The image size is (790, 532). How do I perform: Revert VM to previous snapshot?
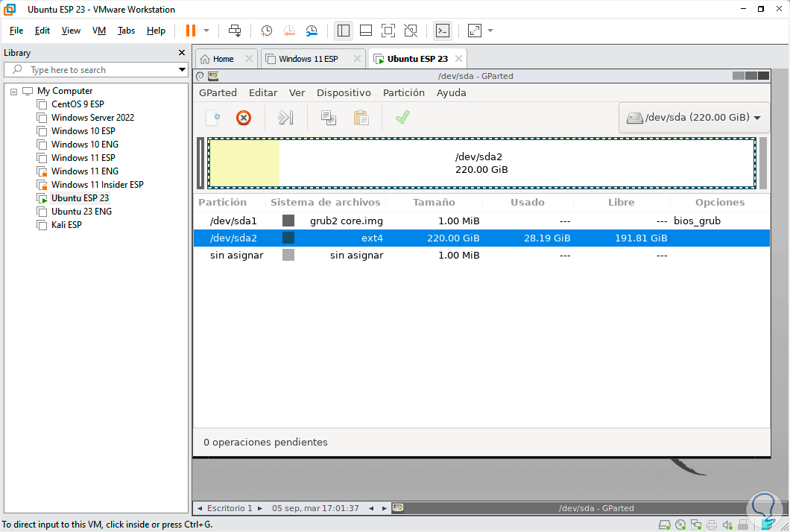289,31
